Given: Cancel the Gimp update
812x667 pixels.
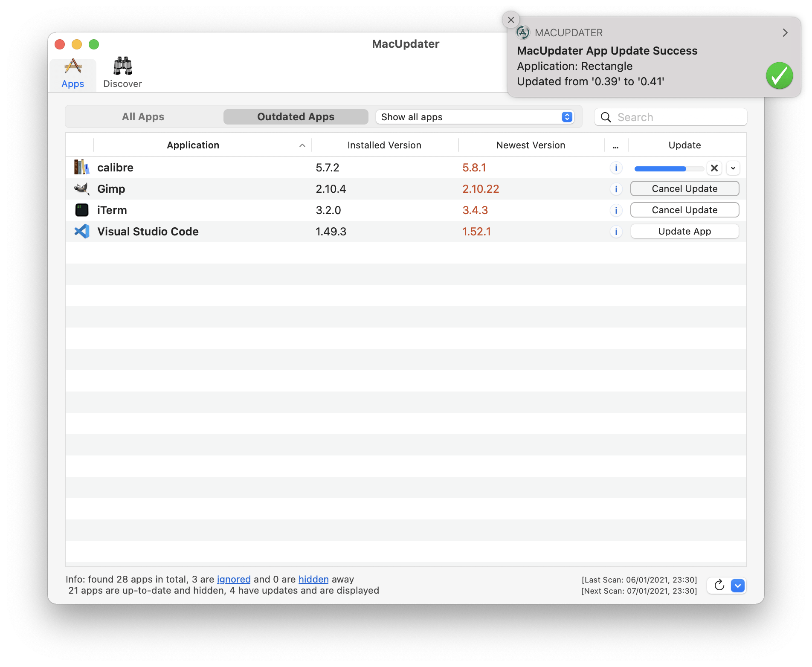Looking at the screenshot, I should coord(685,188).
